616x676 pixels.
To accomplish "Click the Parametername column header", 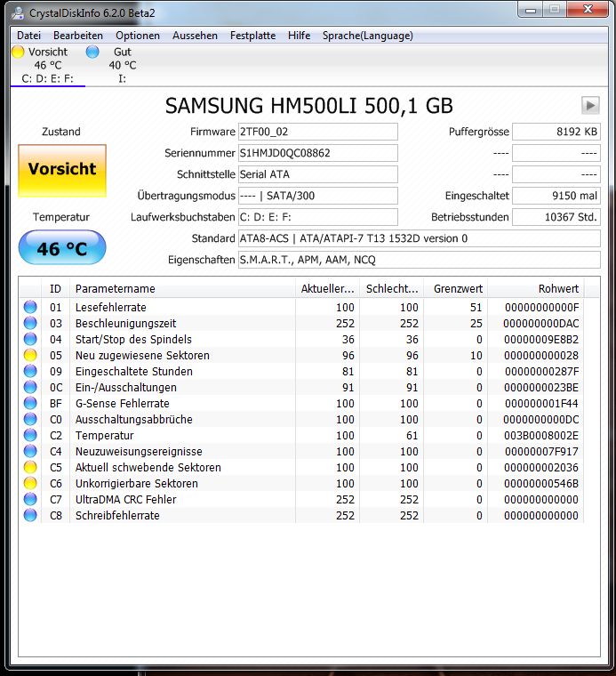I will point(182,288).
